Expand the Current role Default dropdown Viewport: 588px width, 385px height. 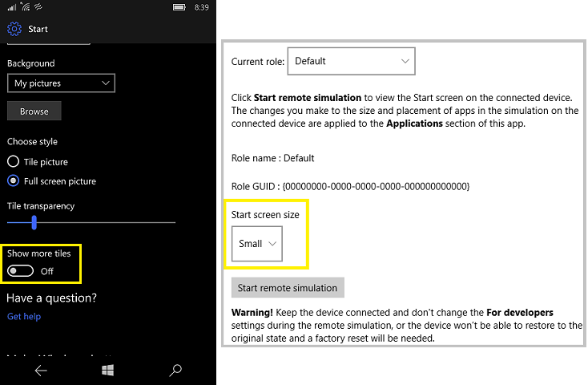(x=351, y=61)
